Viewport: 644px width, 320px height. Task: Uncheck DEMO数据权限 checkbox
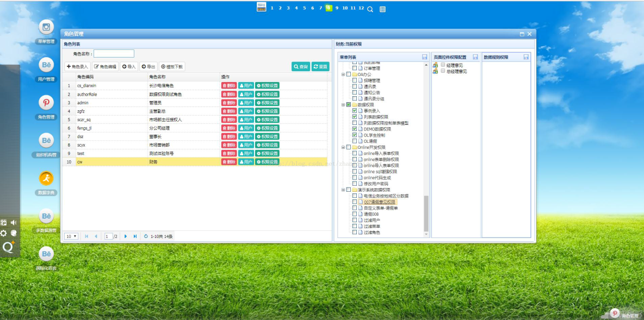pyautogui.click(x=355, y=129)
